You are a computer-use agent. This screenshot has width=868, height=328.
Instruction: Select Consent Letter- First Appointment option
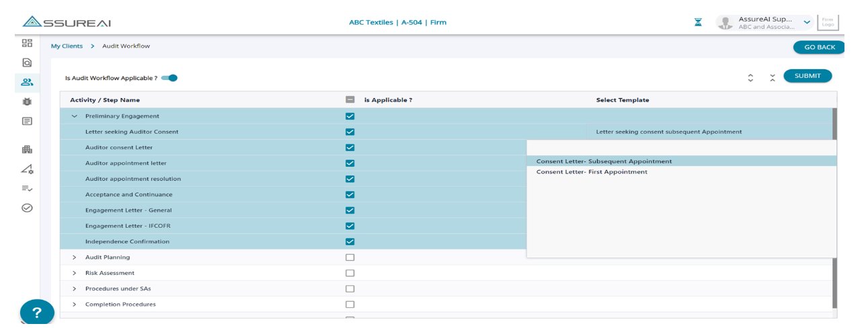(x=682, y=172)
